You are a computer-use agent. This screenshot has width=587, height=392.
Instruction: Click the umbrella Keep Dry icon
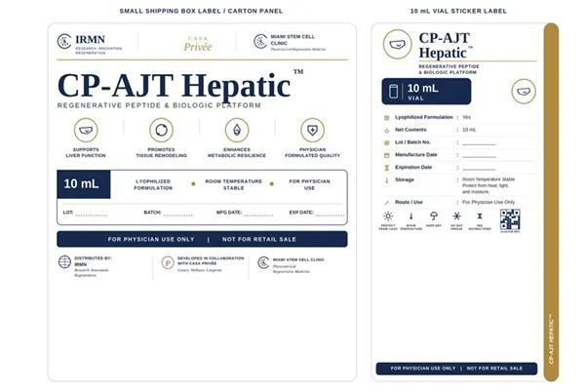434,216
